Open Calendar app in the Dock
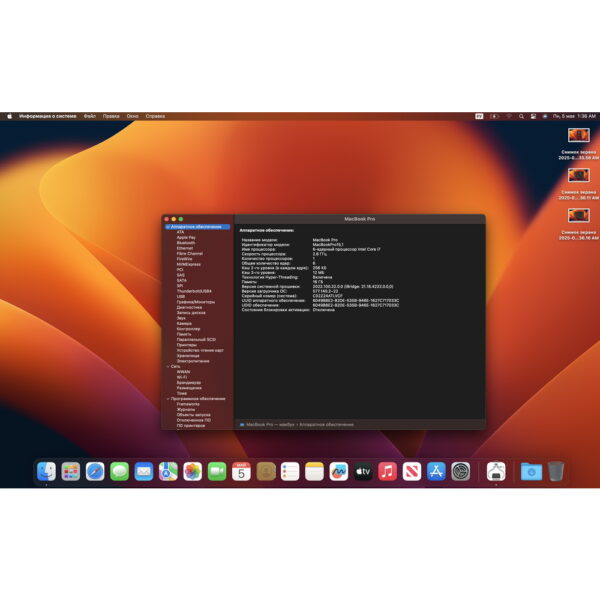 (241, 471)
